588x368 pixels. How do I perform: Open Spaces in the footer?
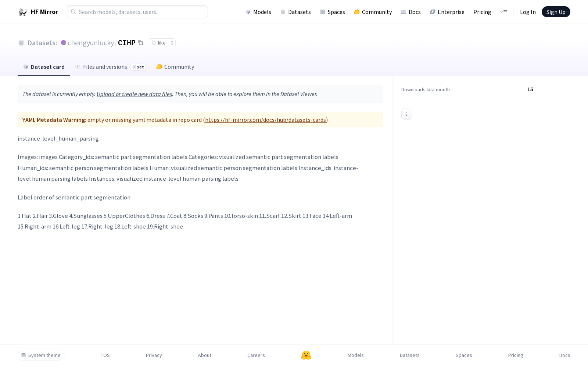click(464, 355)
